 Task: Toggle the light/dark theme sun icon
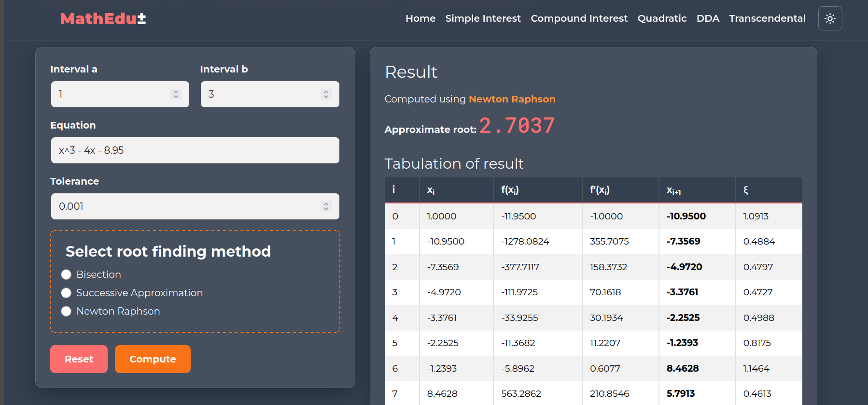click(x=830, y=18)
